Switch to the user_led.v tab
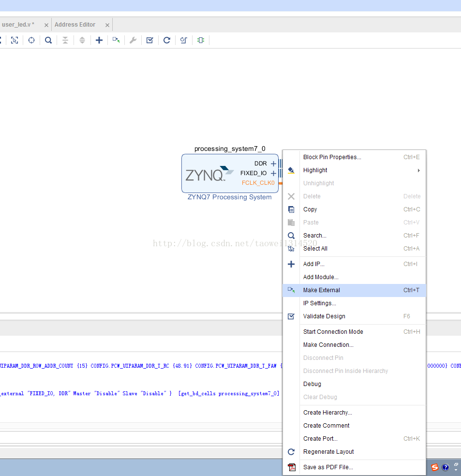 (x=18, y=25)
